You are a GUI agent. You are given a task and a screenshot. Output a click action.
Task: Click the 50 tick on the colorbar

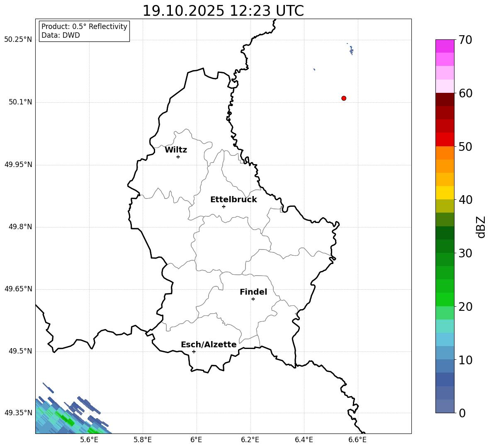click(x=465, y=146)
